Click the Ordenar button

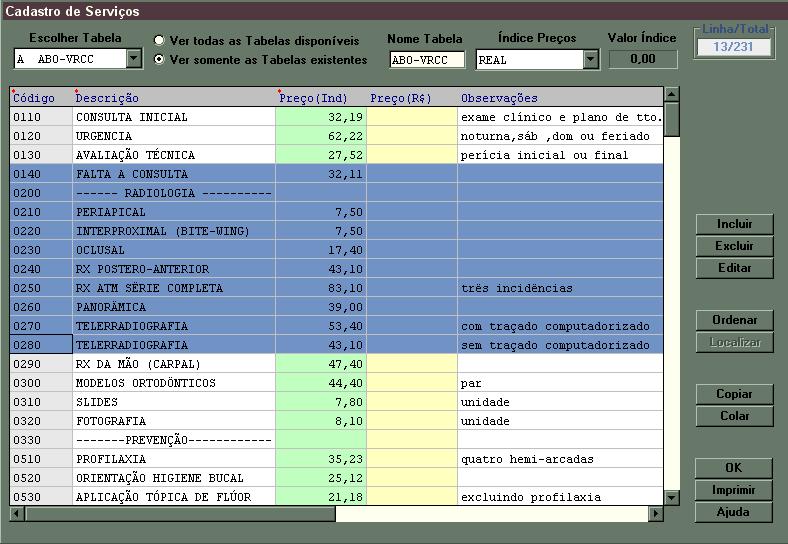(734, 320)
